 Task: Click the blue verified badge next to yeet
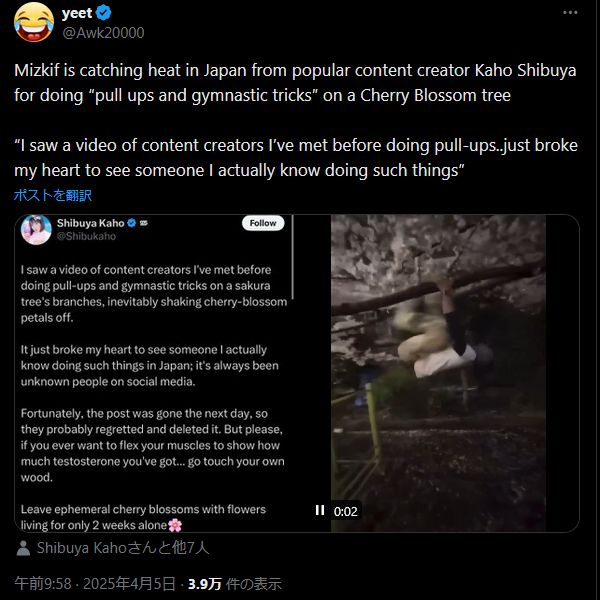tap(103, 13)
